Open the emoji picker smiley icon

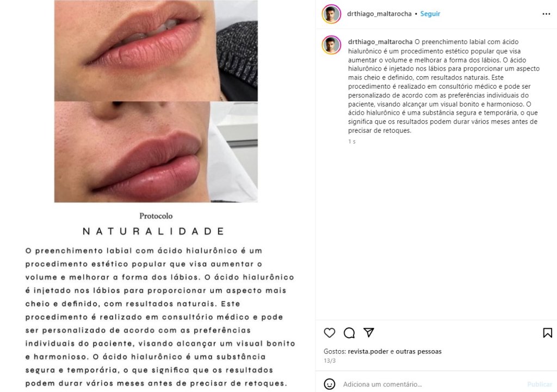(329, 384)
